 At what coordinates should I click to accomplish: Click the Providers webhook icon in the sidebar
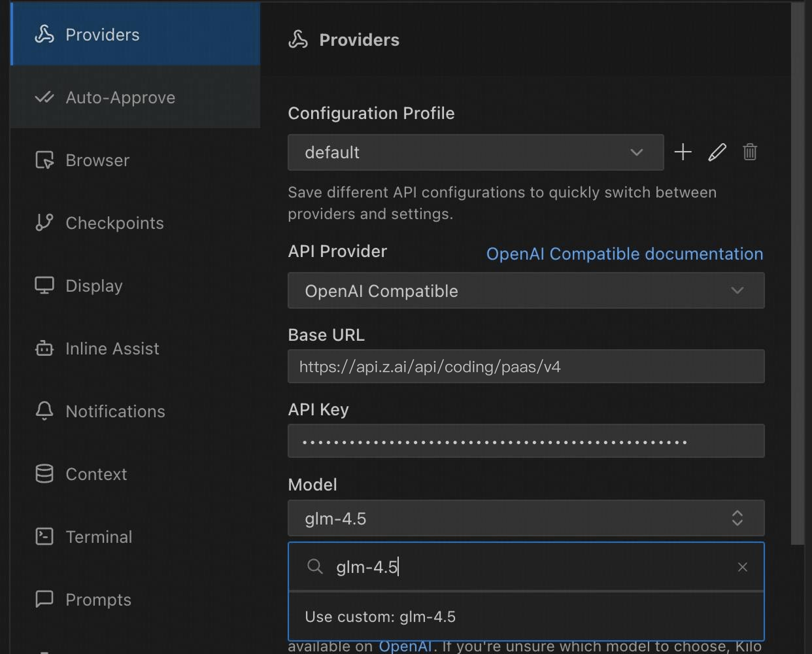44,34
